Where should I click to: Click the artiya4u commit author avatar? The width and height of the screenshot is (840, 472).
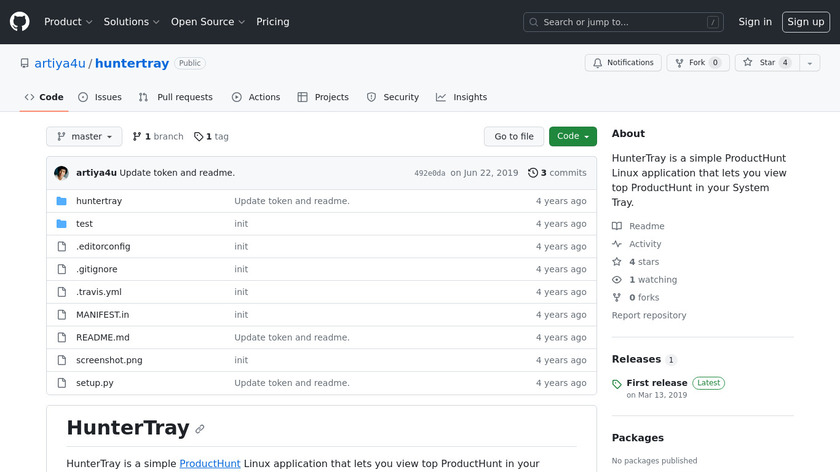[x=61, y=173]
